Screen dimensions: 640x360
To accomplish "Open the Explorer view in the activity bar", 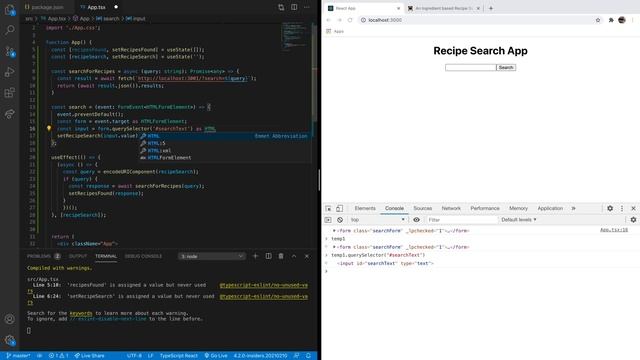I will (9, 9).
